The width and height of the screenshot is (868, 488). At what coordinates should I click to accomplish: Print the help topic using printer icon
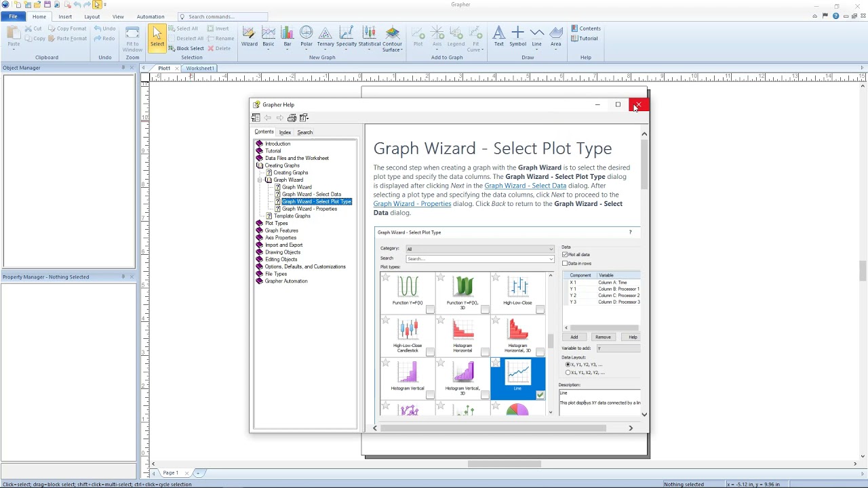(292, 118)
